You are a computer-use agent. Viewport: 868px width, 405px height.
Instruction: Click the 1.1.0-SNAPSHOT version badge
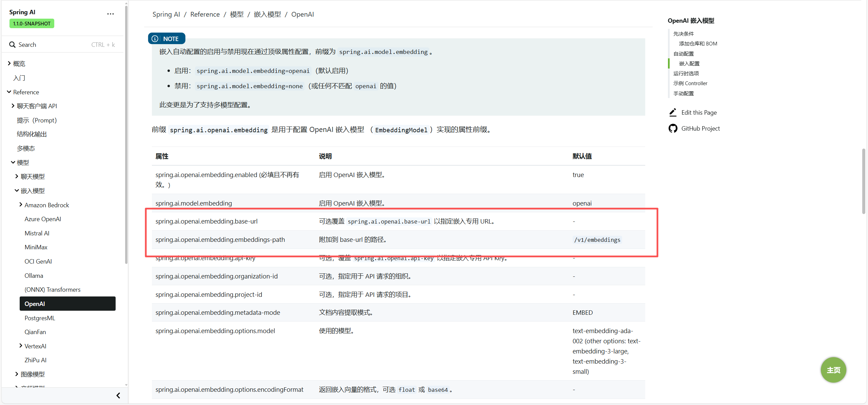pos(32,23)
